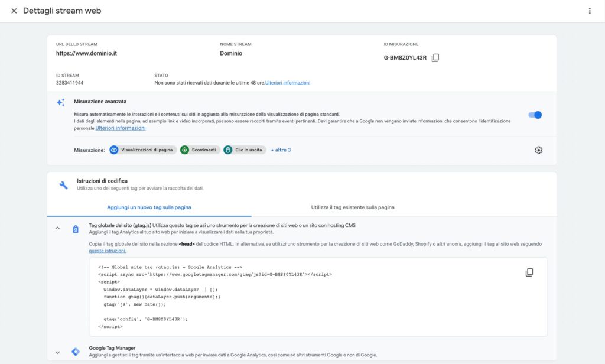Close the Dettagli stream web panel
The height and width of the screenshot is (364, 605).
pos(14,11)
